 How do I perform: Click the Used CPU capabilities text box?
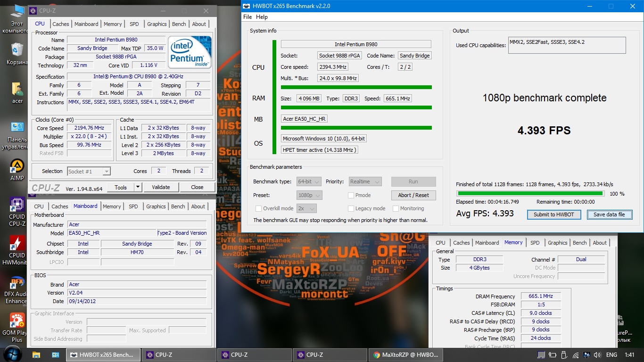tap(567, 45)
